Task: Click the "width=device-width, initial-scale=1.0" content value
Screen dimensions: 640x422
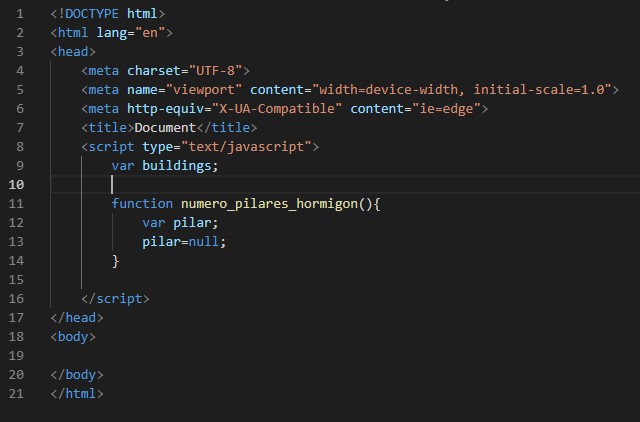Action: tap(465, 90)
